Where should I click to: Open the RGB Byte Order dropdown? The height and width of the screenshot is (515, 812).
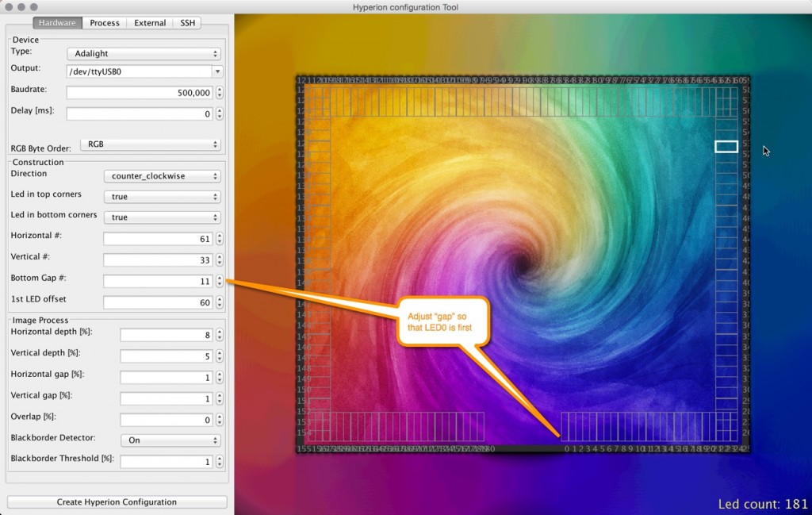coord(151,144)
